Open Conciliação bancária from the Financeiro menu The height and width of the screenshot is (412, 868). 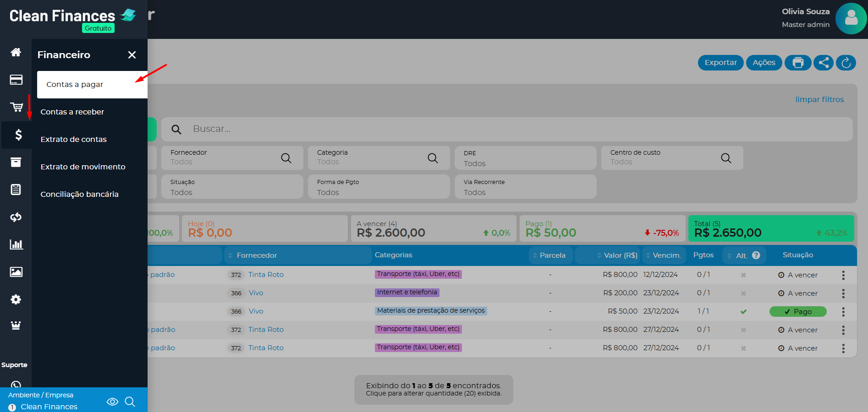tap(79, 194)
